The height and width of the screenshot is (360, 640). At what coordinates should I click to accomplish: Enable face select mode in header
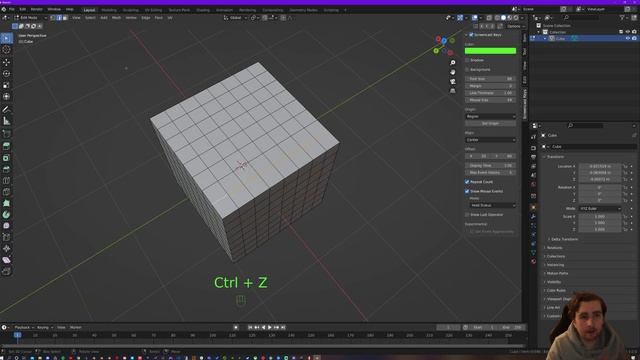pos(65,18)
